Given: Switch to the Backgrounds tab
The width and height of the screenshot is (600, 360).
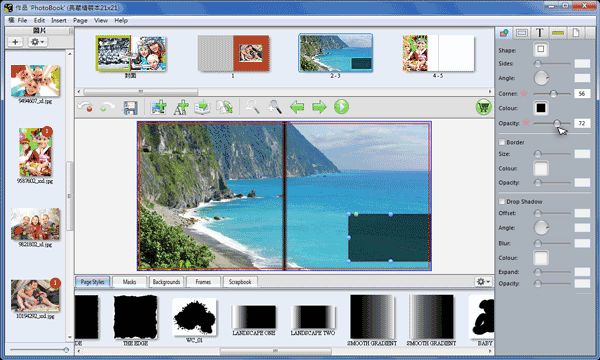Looking at the screenshot, I should pyautogui.click(x=166, y=282).
